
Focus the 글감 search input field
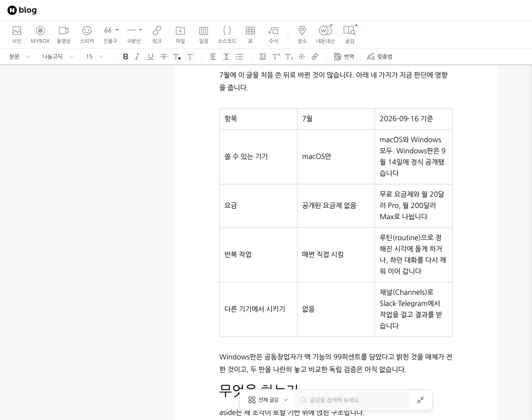pyautogui.click(x=352, y=400)
